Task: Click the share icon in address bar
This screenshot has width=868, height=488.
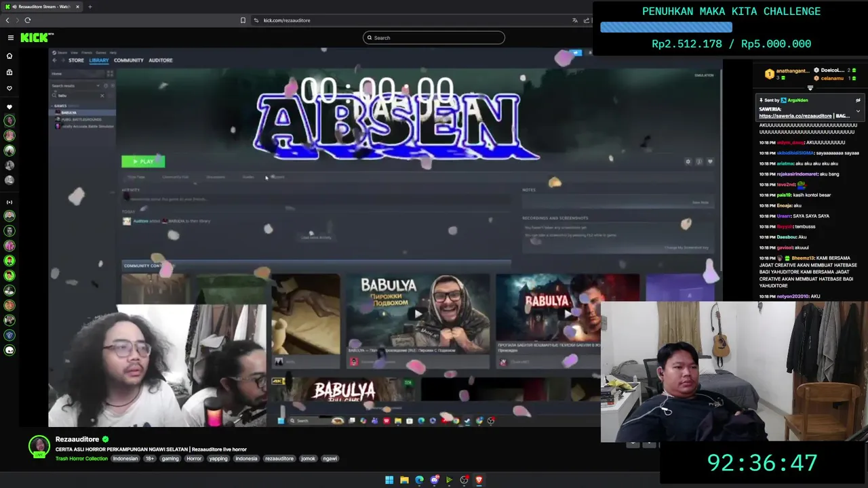Action: (x=587, y=20)
